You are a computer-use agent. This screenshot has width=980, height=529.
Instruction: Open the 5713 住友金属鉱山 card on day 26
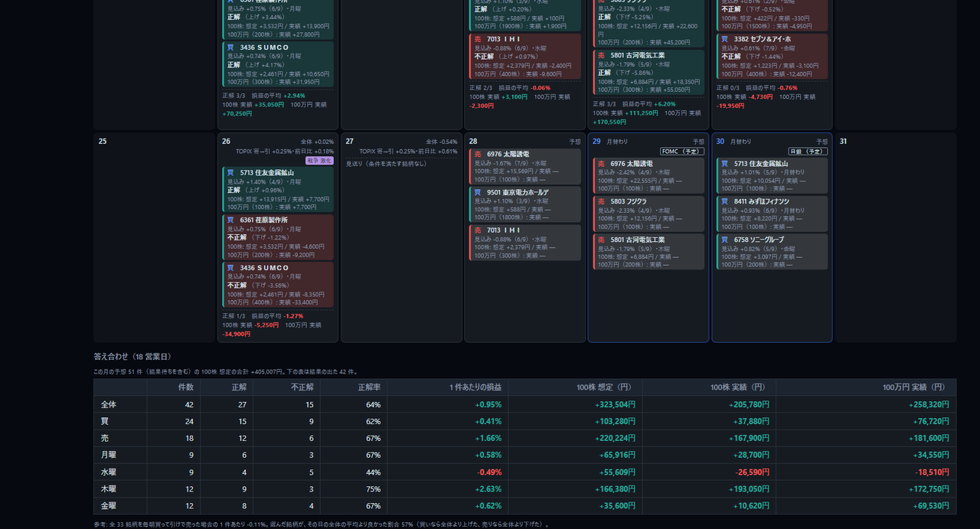pos(278,189)
